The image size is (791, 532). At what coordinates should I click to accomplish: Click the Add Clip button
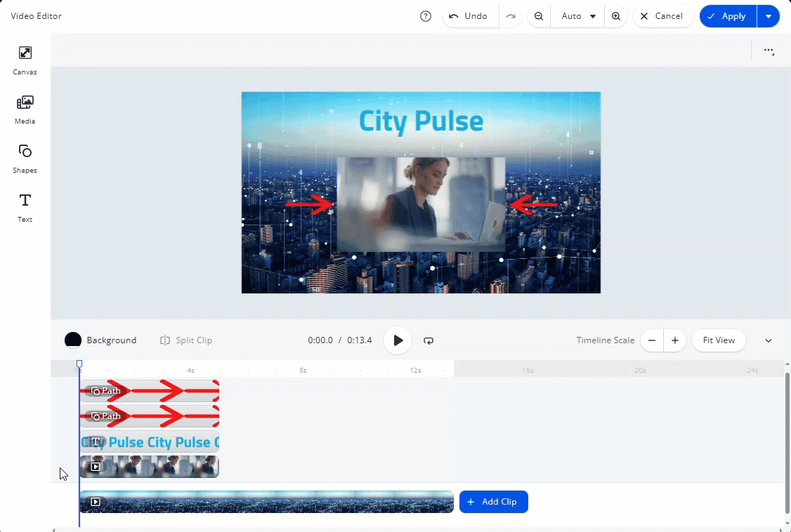pyautogui.click(x=493, y=502)
